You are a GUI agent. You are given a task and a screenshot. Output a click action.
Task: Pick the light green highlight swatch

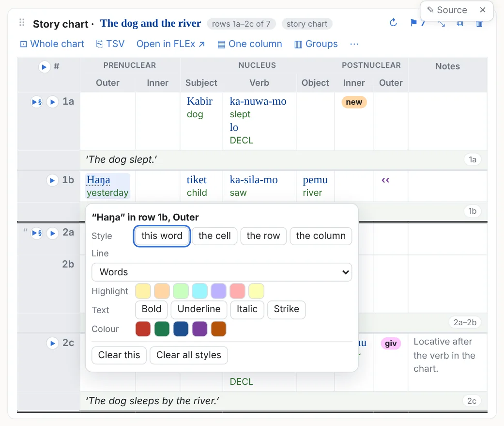point(181,291)
